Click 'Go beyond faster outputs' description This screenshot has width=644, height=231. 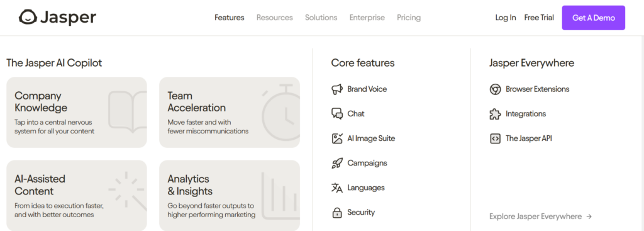pyautogui.click(x=211, y=210)
